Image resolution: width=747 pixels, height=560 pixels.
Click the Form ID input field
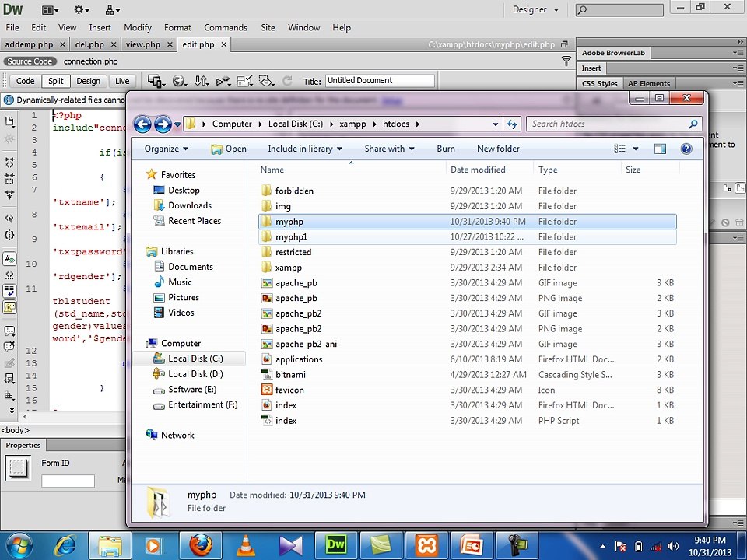coord(68,481)
